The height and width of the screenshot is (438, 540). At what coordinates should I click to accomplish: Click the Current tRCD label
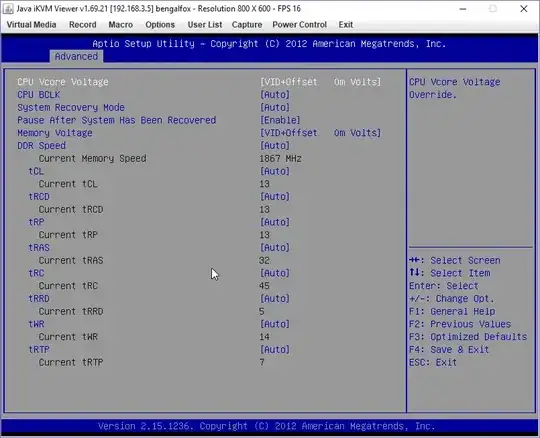pyautogui.click(x=71, y=209)
